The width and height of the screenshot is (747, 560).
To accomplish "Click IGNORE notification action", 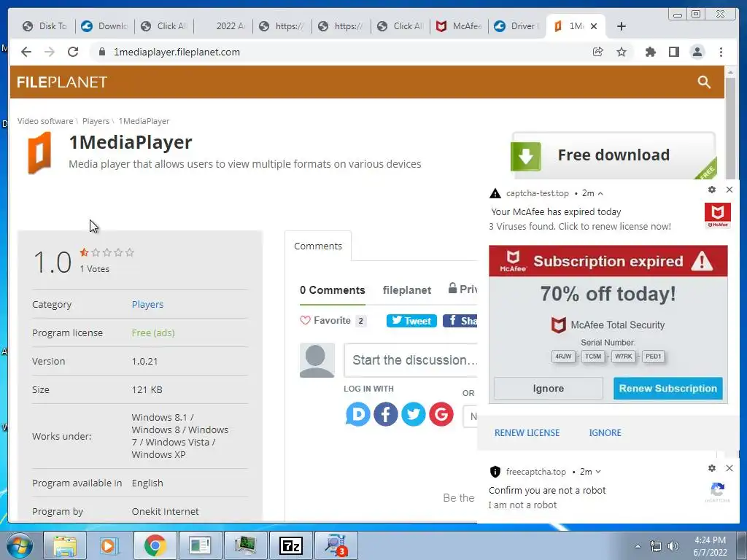I will click(605, 433).
